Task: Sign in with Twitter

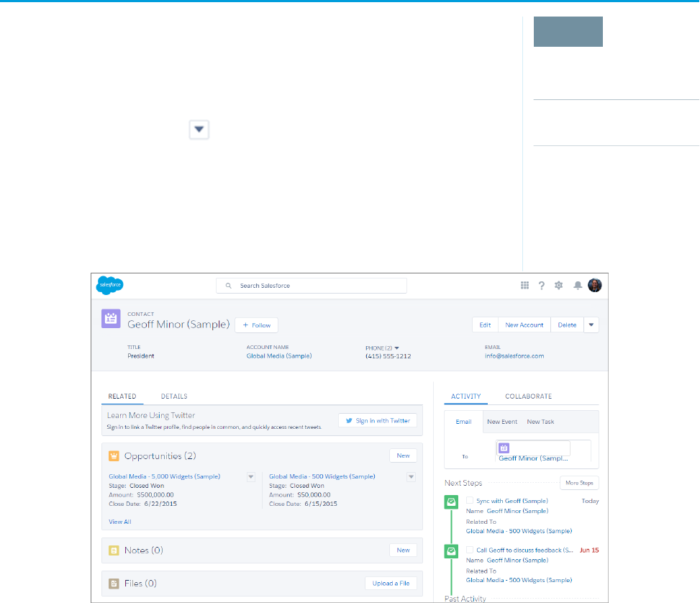Action: (x=378, y=420)
